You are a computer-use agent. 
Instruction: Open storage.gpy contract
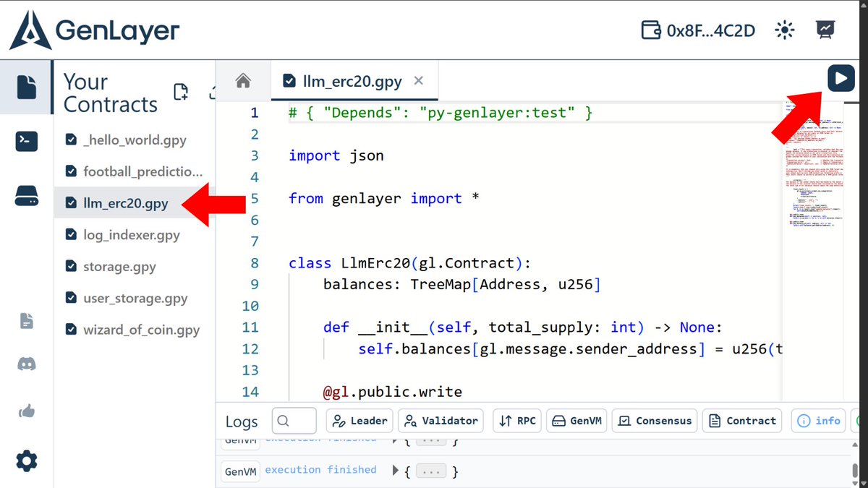click(x=134, y=267)
